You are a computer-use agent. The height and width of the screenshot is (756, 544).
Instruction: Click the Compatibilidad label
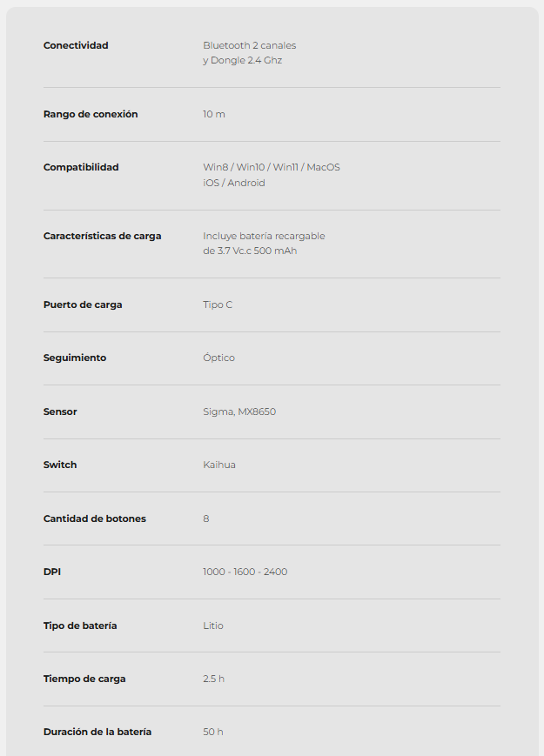click(x=81, y=167)
